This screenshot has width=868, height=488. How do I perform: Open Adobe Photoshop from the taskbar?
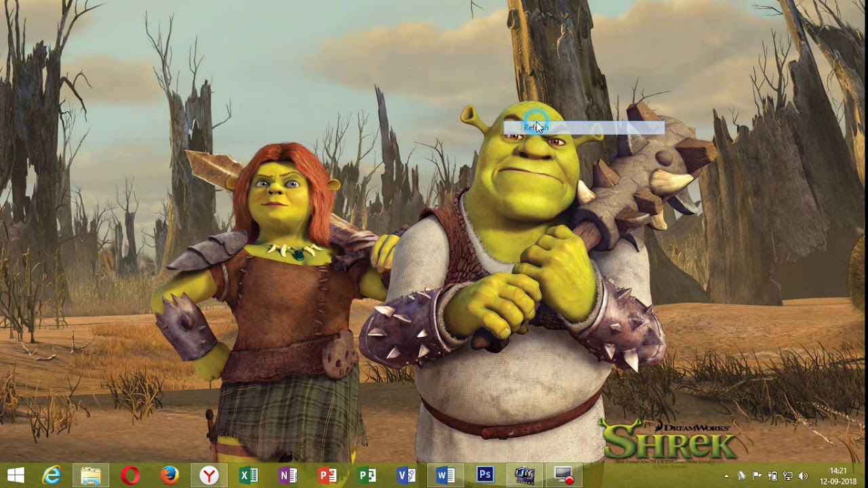pyautogui.click(x=485, y=475)
